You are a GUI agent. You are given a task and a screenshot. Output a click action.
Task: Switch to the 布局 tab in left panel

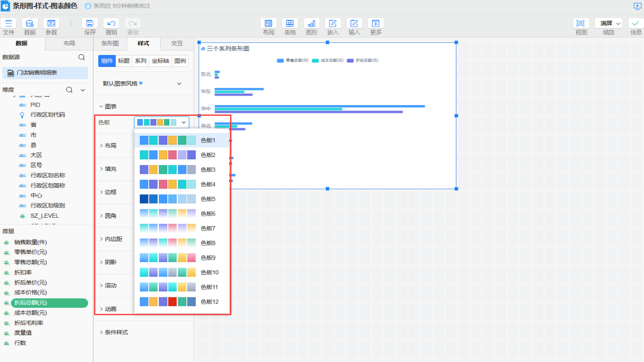[x=69, y=43]
